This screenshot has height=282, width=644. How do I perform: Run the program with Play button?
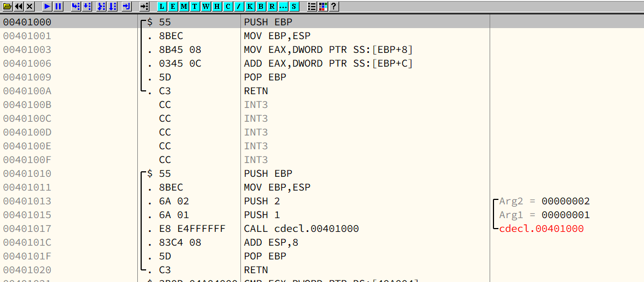(x=47, y=7)
